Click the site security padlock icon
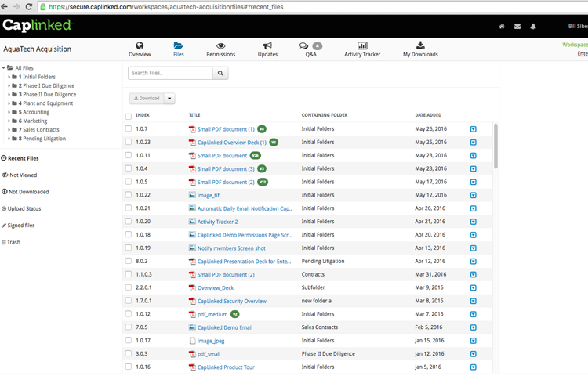The image size is (588, 376). (43, 7)
